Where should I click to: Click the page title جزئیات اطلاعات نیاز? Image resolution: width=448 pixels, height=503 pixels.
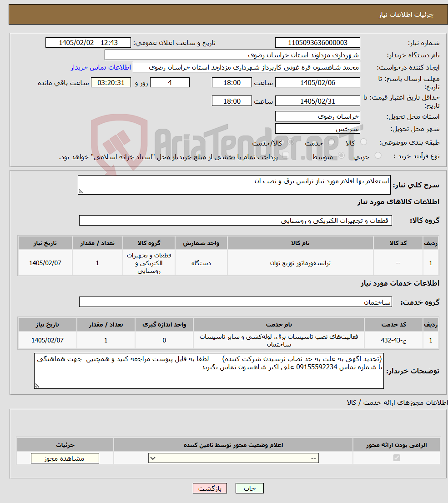pyautogui.click(x=406, y=15)
